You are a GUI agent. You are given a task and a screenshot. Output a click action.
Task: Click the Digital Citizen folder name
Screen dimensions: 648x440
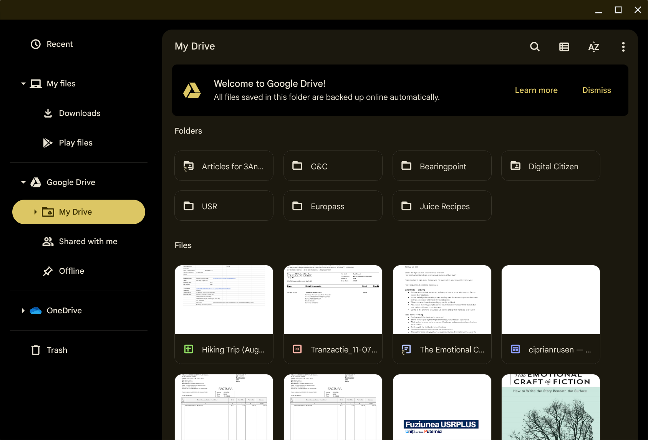tap(553, 166)
